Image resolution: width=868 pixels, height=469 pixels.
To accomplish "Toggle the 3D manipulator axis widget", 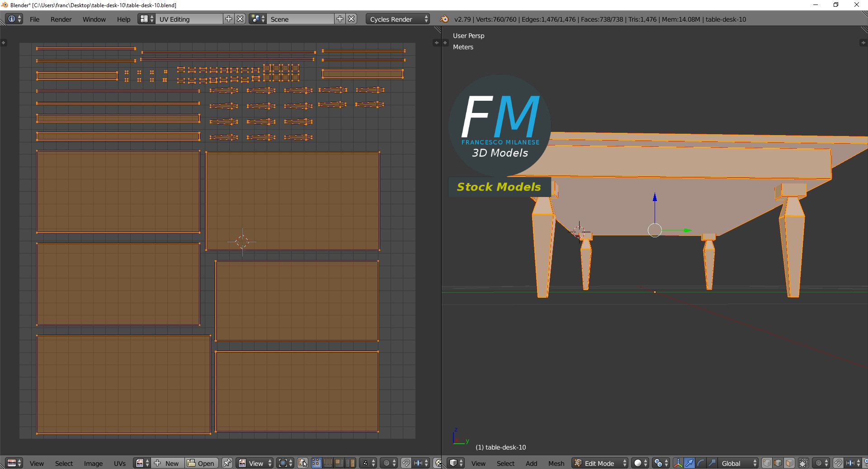I will pos(678,463).
